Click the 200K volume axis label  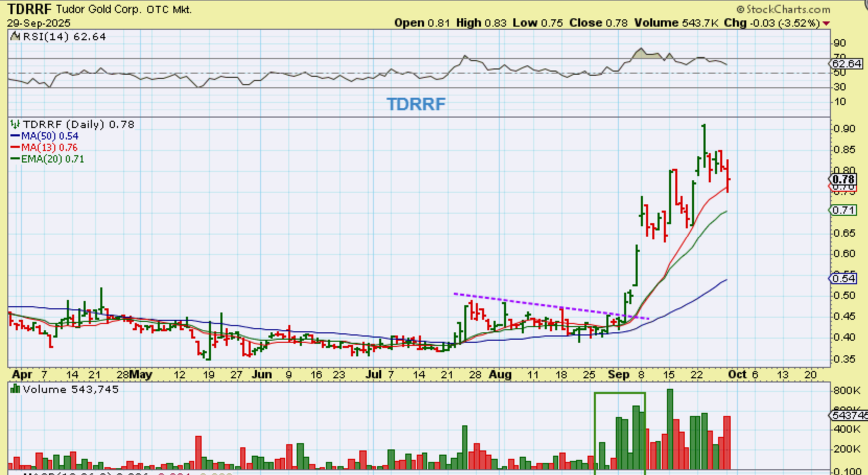coord(847,449)
